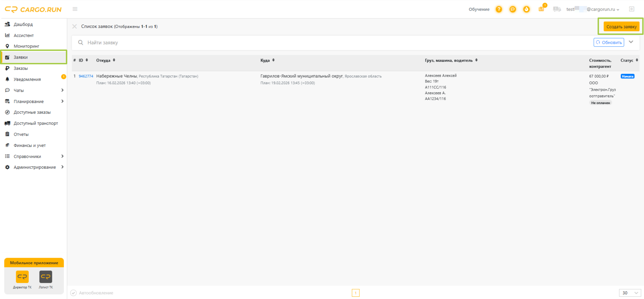This screenshot has height=299, width=644.
Task: Click the price 67 000,00 ₽
Action: click(599, 76)
